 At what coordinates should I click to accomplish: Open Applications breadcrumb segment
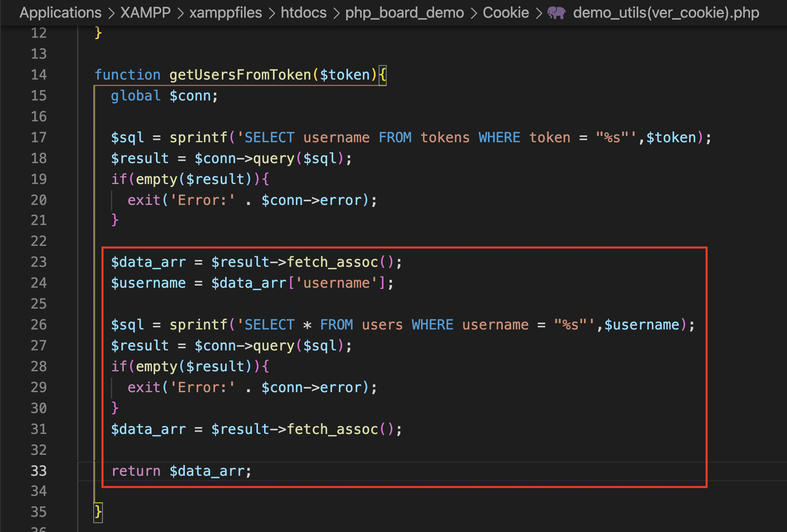(x=60, y=13)
